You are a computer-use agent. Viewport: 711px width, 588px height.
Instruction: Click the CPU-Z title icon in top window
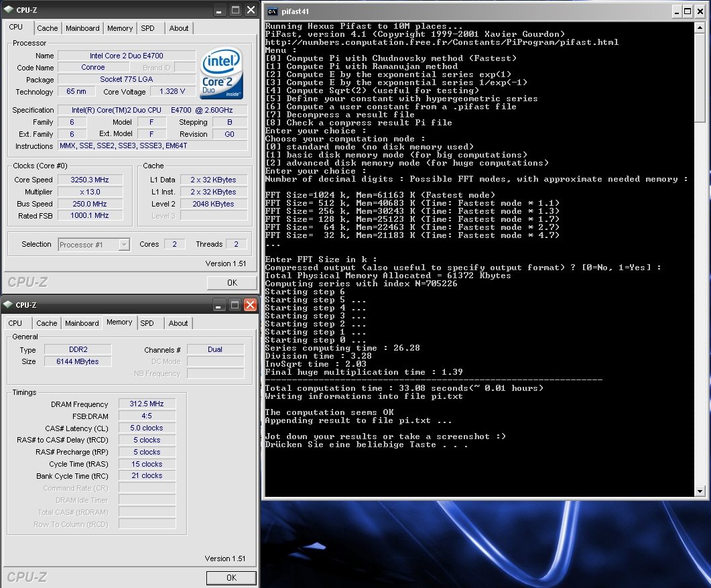click(x=9, y=9)
